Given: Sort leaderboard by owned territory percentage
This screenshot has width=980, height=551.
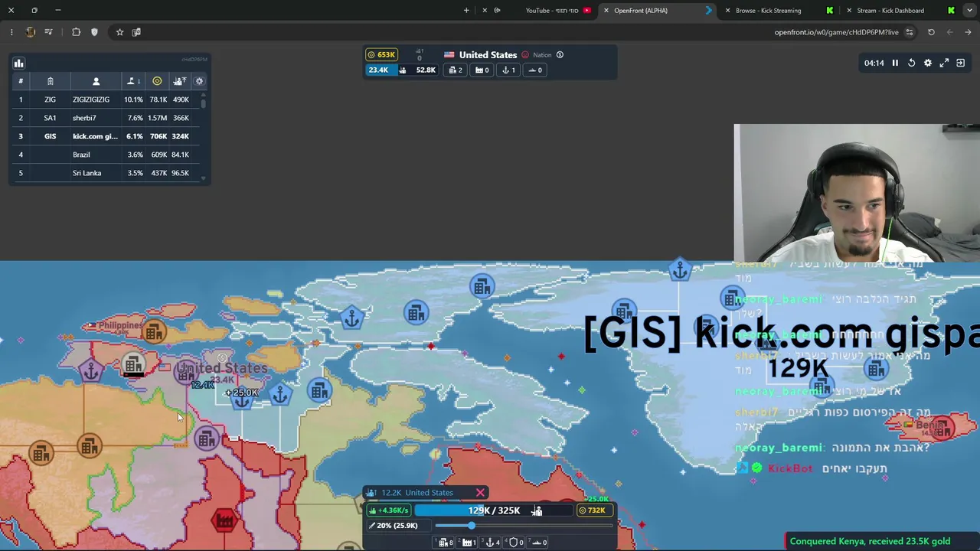Looking at the screenshot, I should [133, 81].
